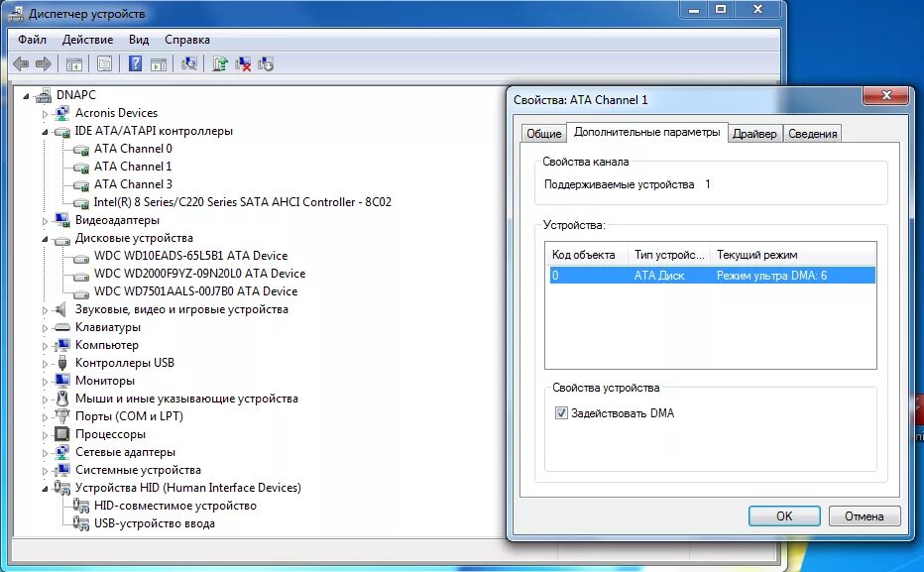The height and width of the screenshot is (572, 924).
Task: Select HID-совместимое устройство entry
Action: point(175,506)
